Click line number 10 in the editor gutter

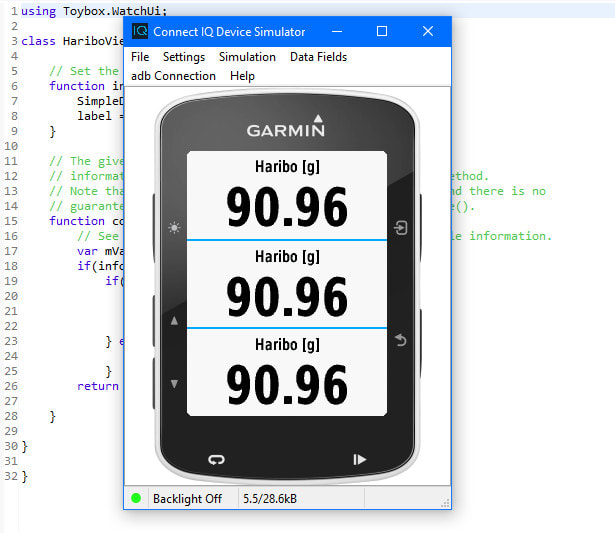tap(11, 146)
